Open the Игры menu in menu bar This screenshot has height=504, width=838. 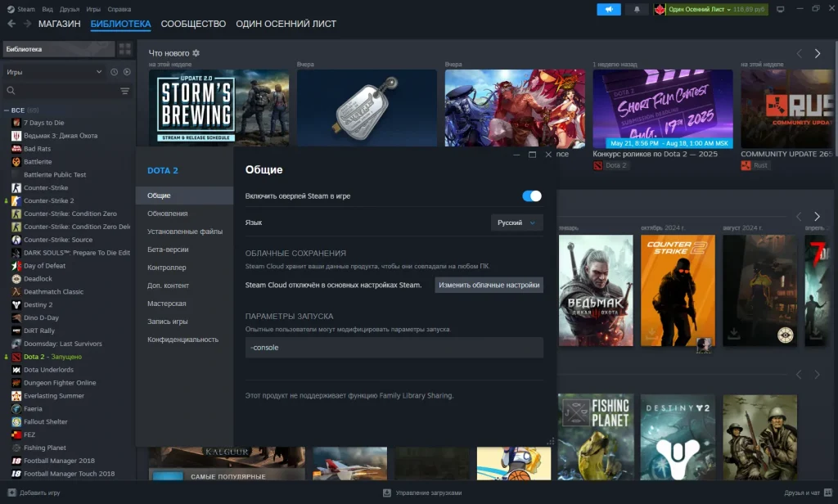(x=93, y=9)
